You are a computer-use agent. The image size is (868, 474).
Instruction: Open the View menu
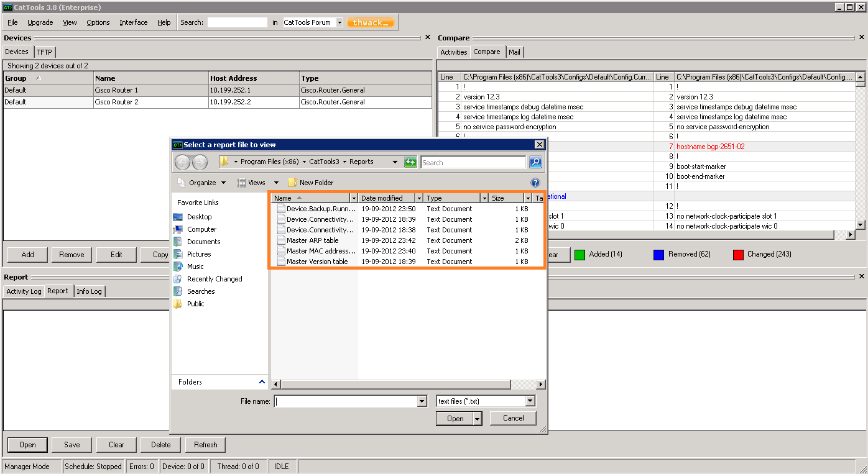click(x=70, y=22)
